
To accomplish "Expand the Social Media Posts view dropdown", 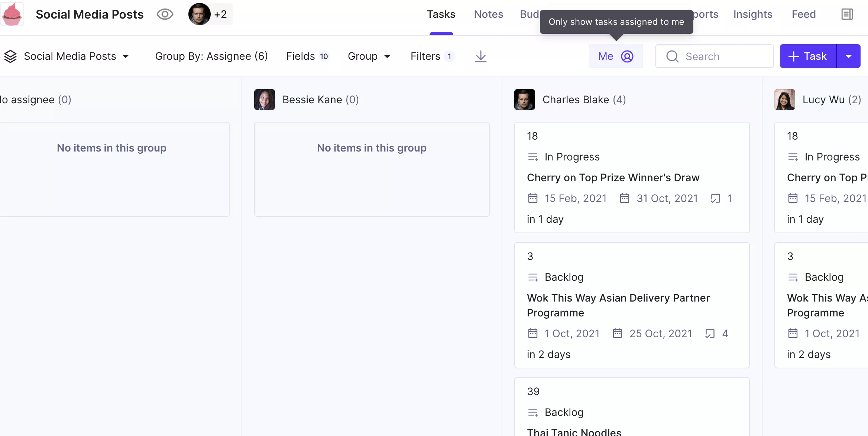I will coord(126,56).
